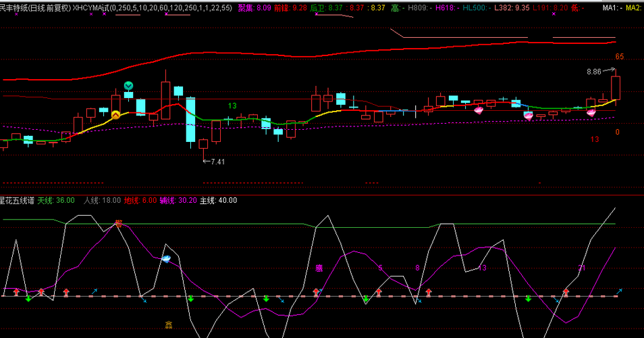Screen dimensions: 644x338
Task: Click the MA2 header label
Action: tap(635, 8)
